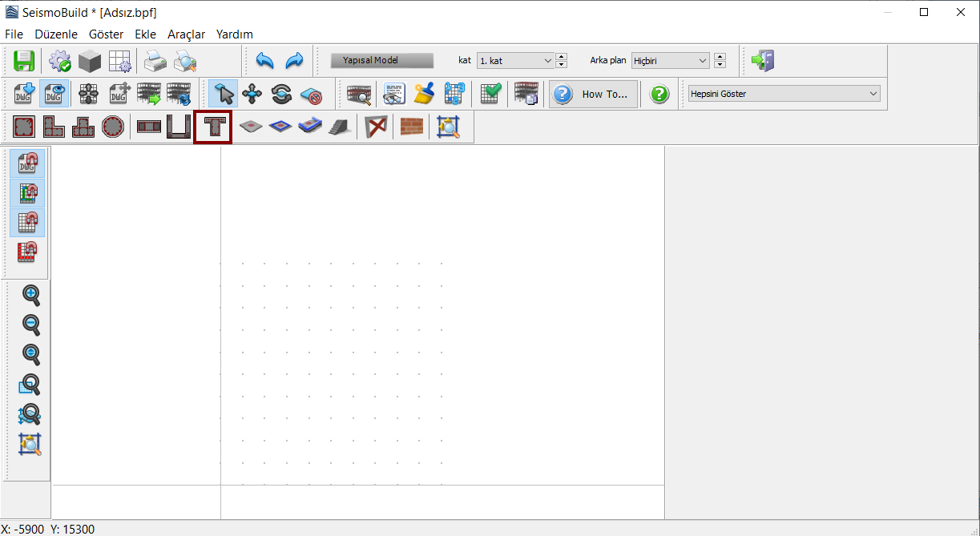Save the project with the green floppy icon

(24, 61)
